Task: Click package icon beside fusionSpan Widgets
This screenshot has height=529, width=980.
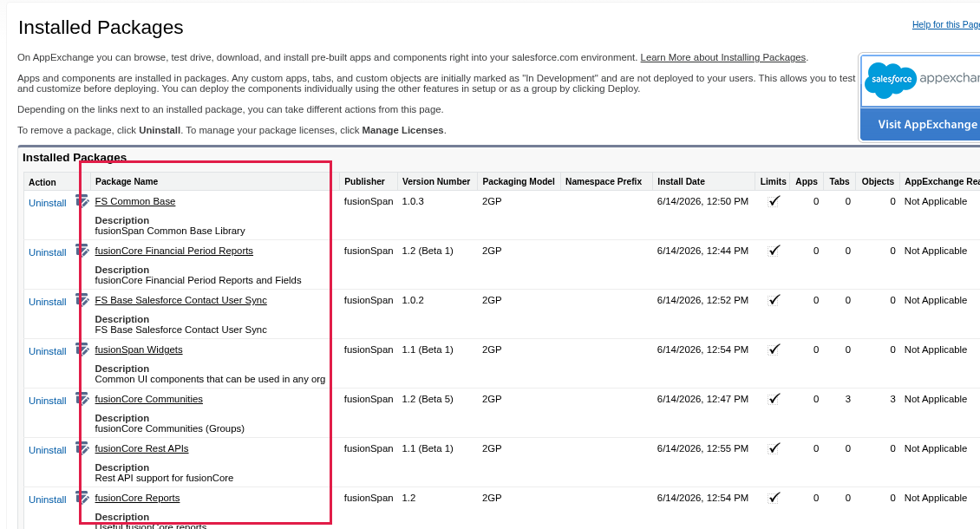Action: click(x=82, y=349)
